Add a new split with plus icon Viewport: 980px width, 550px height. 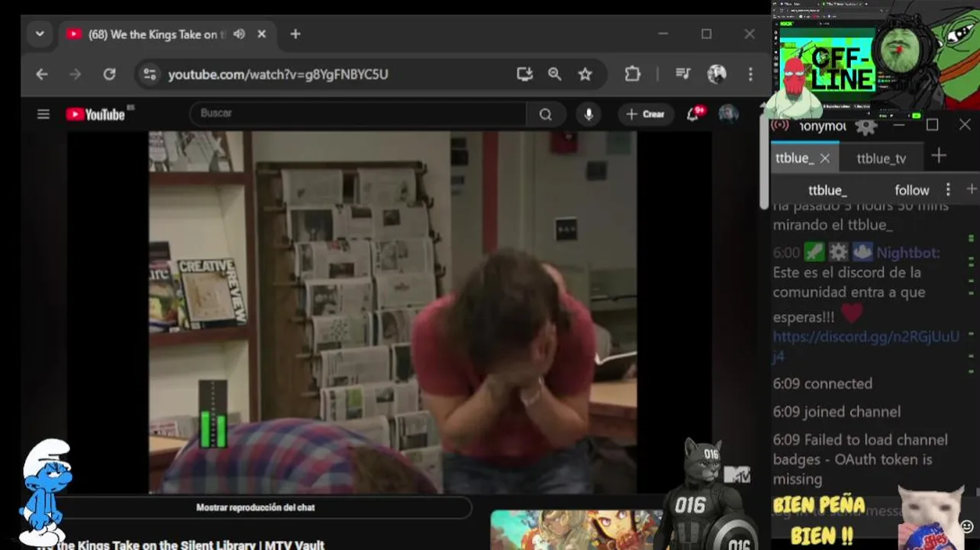(x=971, y=189)
